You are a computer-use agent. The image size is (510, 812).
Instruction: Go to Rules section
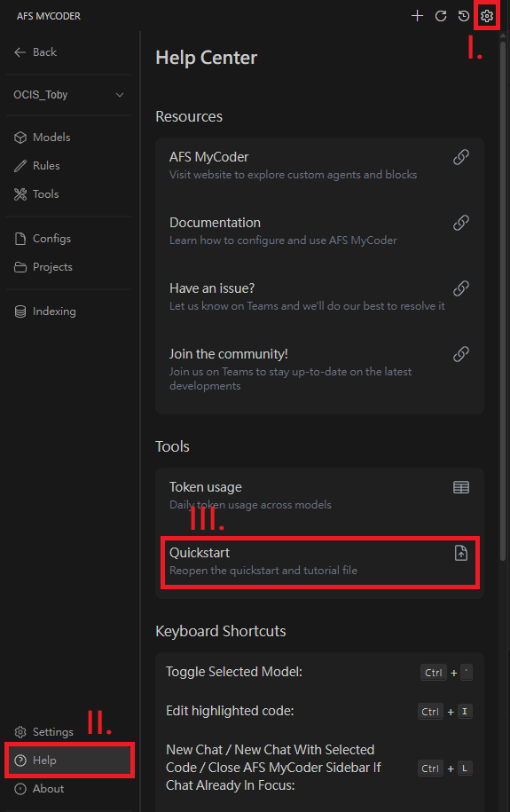point(69,166)
